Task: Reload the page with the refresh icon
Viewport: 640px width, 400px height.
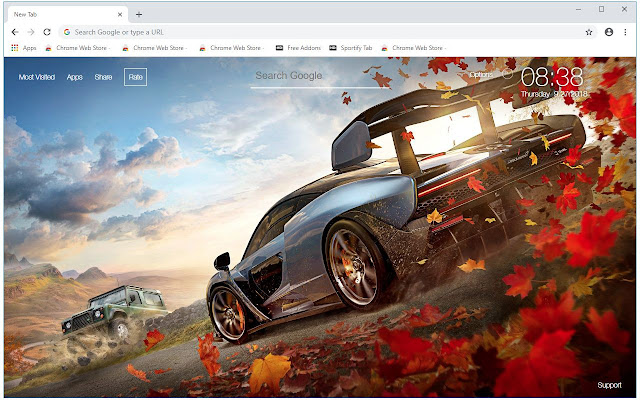Action: [x=47, y=32]
